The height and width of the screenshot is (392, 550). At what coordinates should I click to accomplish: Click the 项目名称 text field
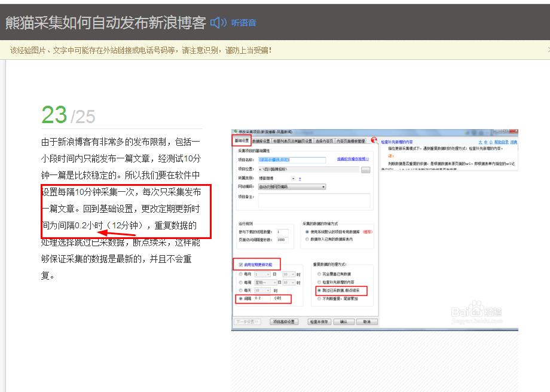[x=292, y=160]
